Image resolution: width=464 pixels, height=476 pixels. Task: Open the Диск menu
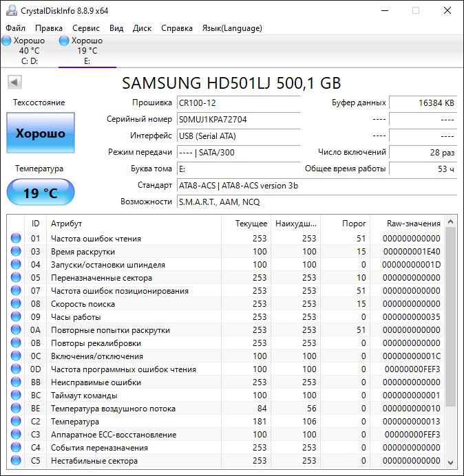[x=142, y=28]
